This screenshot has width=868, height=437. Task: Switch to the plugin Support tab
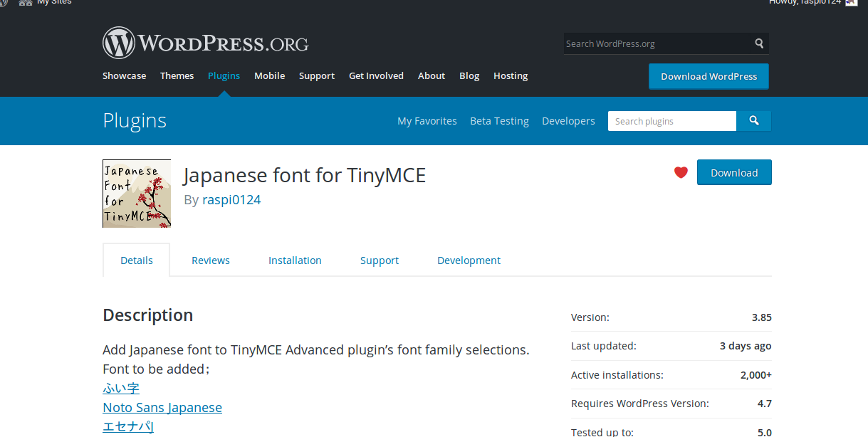click(380, 260)
